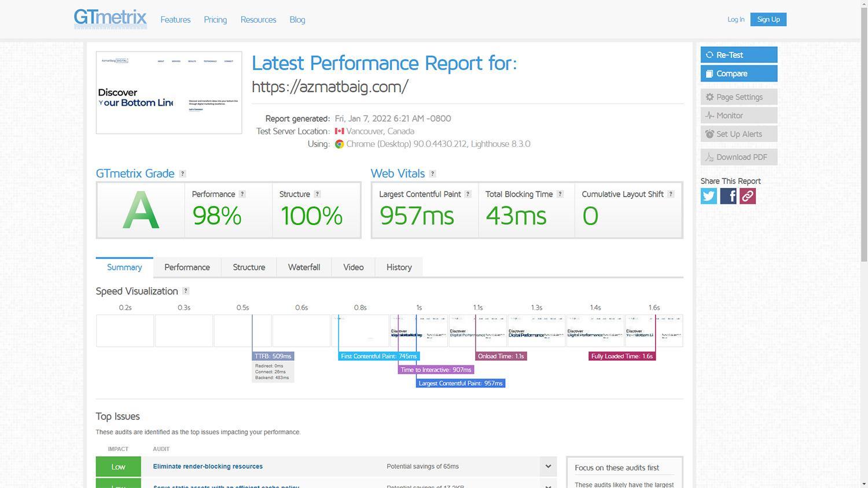Click Focus on these audits first heading
The width and height of the screenshot is (868, 488).
[x=617, y=468]
